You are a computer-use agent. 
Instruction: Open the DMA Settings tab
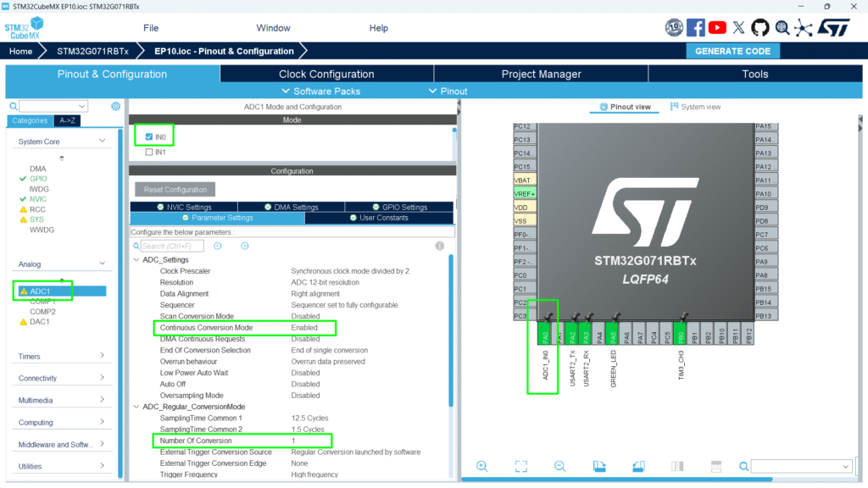[291, 207]
